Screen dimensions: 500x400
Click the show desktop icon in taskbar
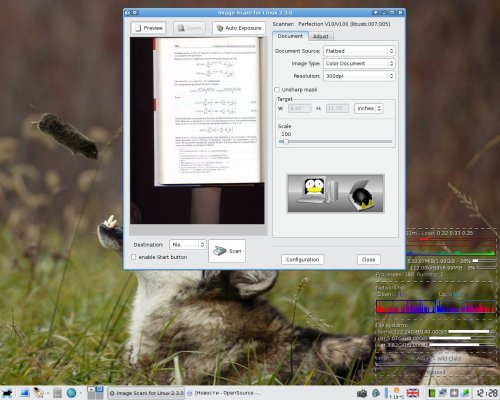coord(24,393)
